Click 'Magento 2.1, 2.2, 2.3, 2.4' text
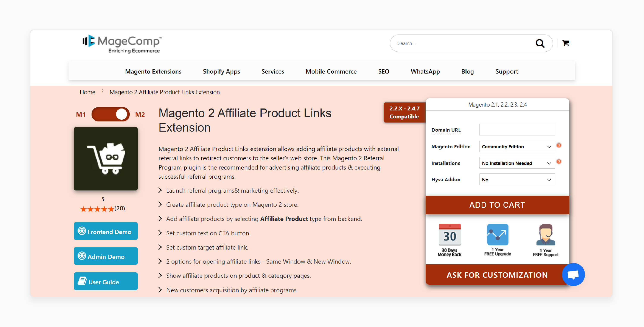The width and height of the screenshot is (644, 327). [497, 104]
